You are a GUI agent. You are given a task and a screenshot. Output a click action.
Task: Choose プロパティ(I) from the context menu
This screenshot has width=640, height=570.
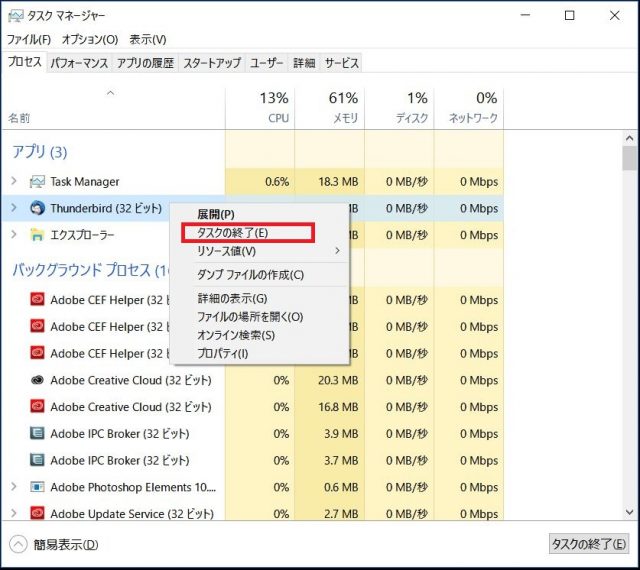coord(223,354)
